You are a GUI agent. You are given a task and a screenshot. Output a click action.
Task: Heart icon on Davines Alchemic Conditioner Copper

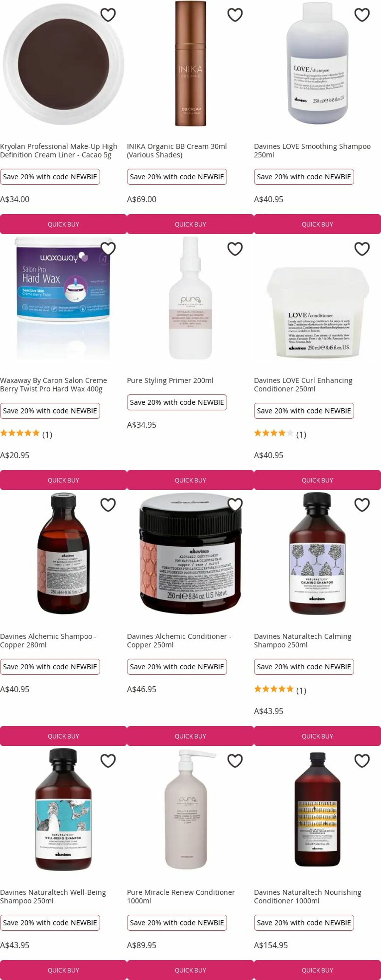[235, 505]
